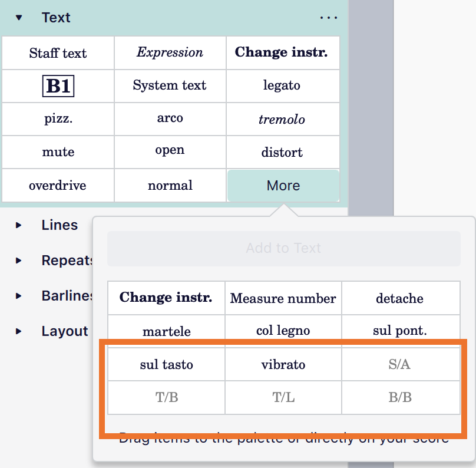Apply the pizz. text item
This screenshot has width=476, height=468.
[x=58, y=119]
